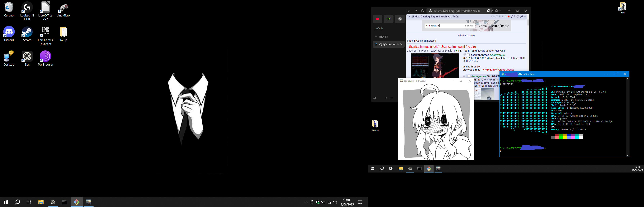The image size is (644, 207).
Task: Click the reader view icon in Zen address bar
Action: (489, 11)
